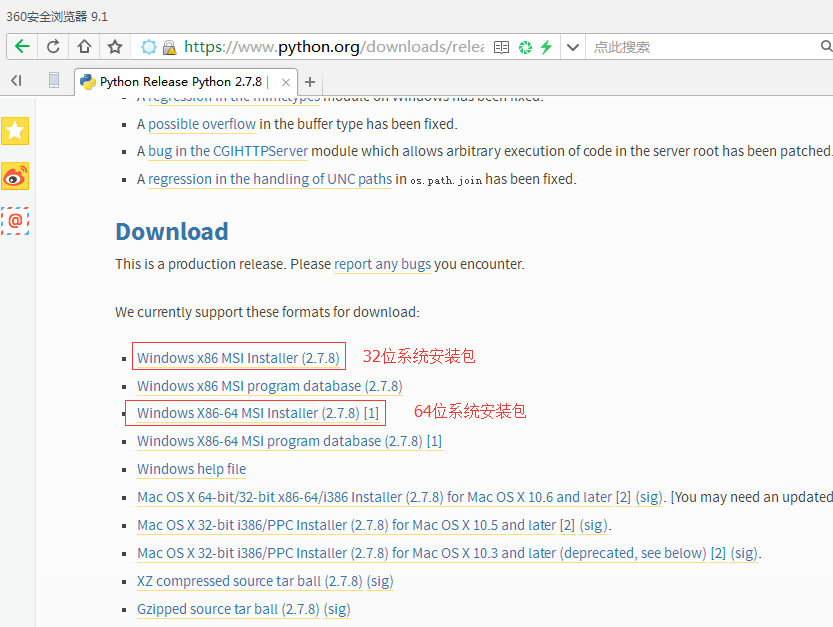Download XZ compressed source tar ball
The image size is (833, 627).
pyautogui.click(x=250, y=581)
